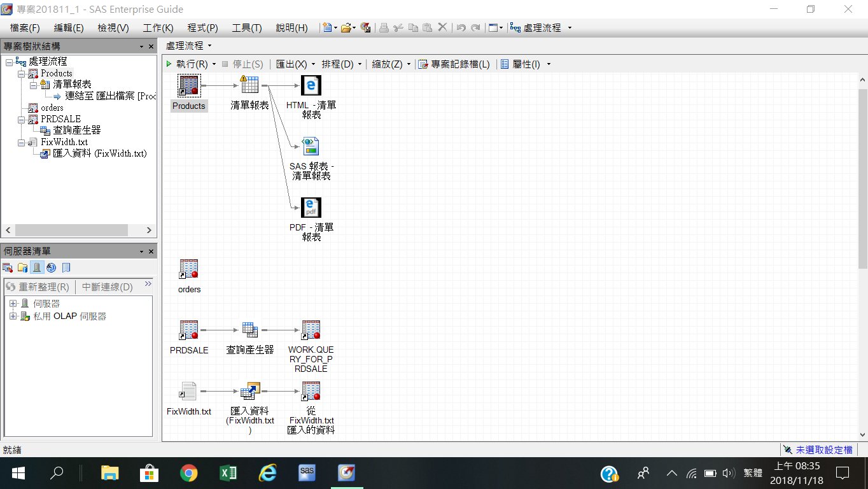Viewport: 868px width, 489px height.
Task: Open Chrome from the Windows taskbar
Action: click(x=188, y=472)
